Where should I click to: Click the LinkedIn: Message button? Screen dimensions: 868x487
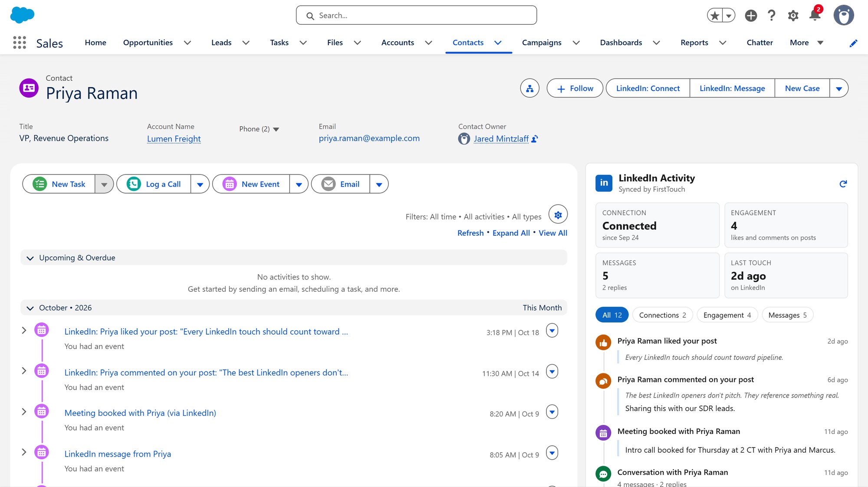point(732,89)
